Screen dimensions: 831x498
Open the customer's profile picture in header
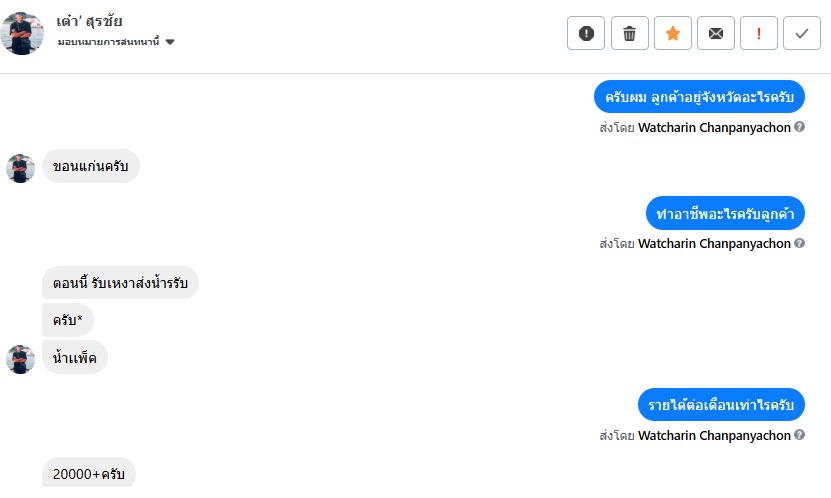pyautogui.click(x=23, y=33)
